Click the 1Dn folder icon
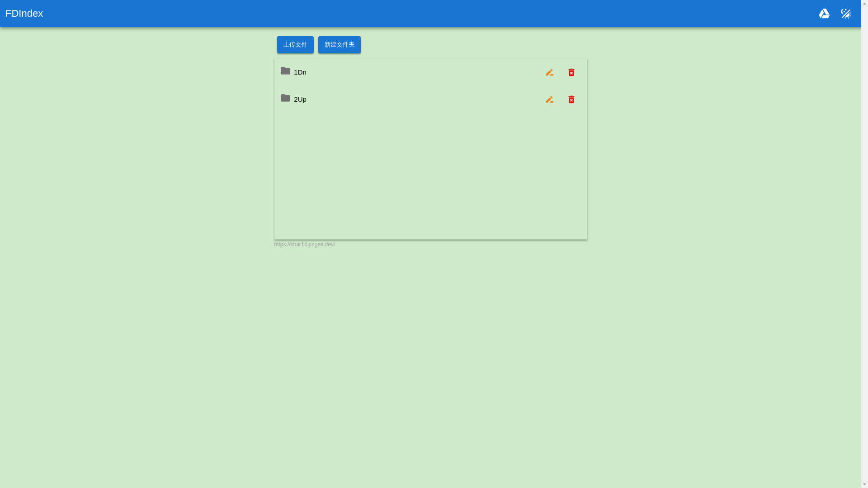Screen dimensions: 868x488 (x=285, y=71)
